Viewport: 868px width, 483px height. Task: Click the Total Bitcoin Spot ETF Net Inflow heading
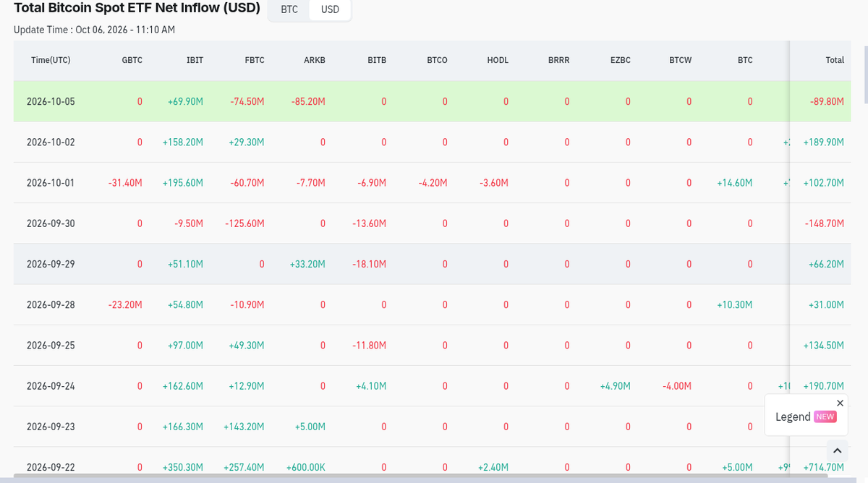[x=137, y=8]
